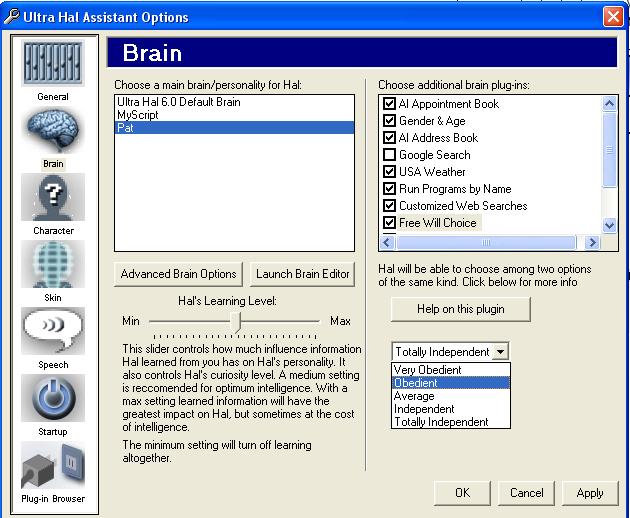
Task: Toggle the Run Programs by Name checkbox
Action: pyautogui.click(x=389, y=188)
